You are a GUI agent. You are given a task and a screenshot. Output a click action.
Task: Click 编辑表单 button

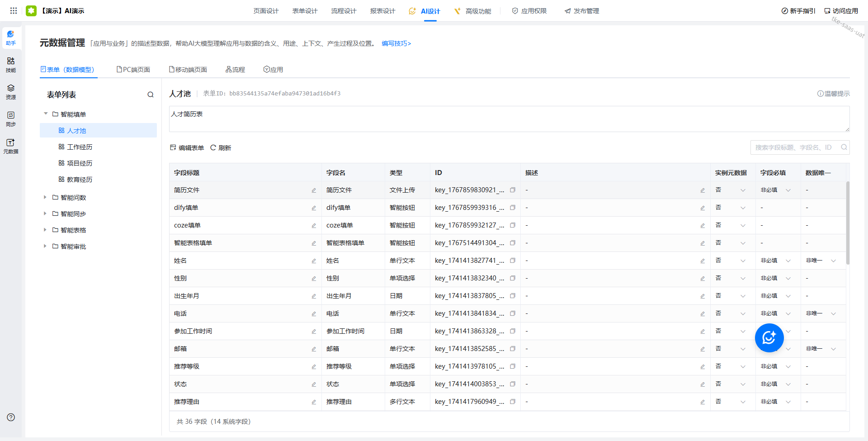pos(187,148)
